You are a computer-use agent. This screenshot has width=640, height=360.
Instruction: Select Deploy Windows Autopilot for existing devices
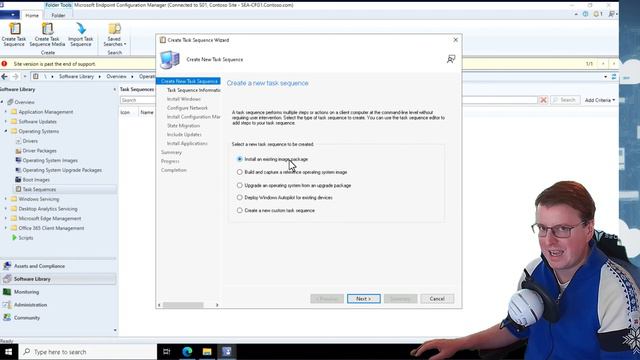coord(240,198)
